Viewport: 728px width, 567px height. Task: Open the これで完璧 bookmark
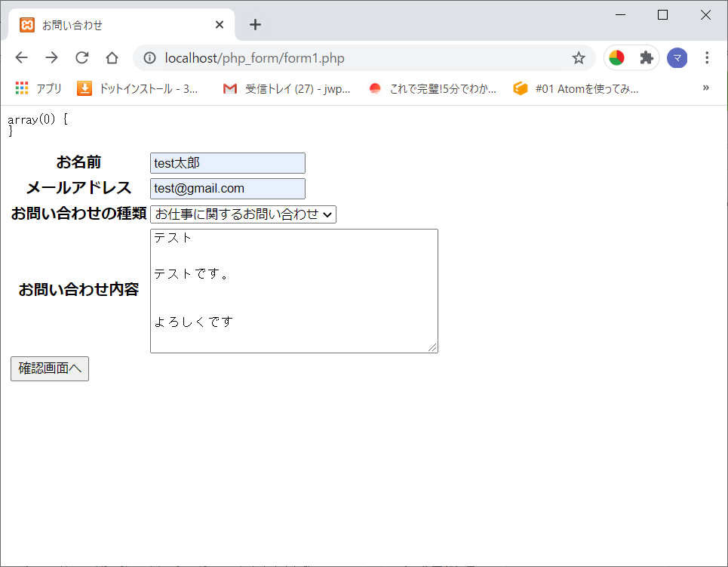pyautogui.click(x=433, y=88)
